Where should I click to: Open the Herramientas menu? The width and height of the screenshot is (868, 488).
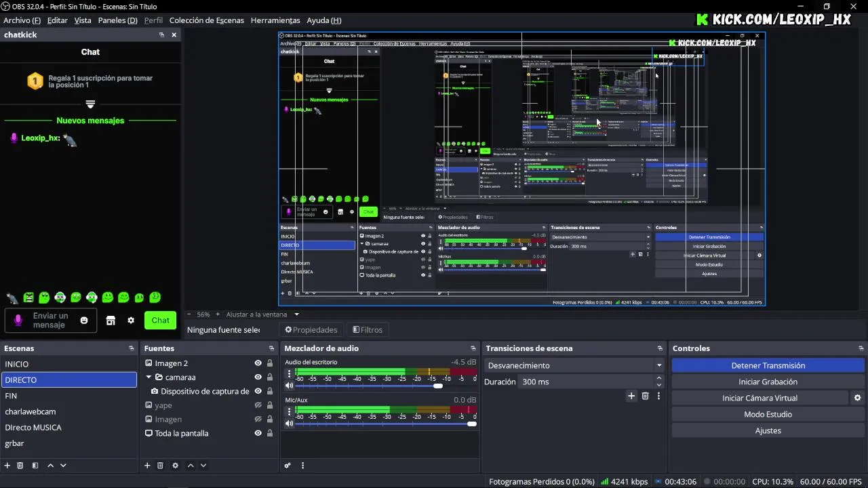(275, 20)
